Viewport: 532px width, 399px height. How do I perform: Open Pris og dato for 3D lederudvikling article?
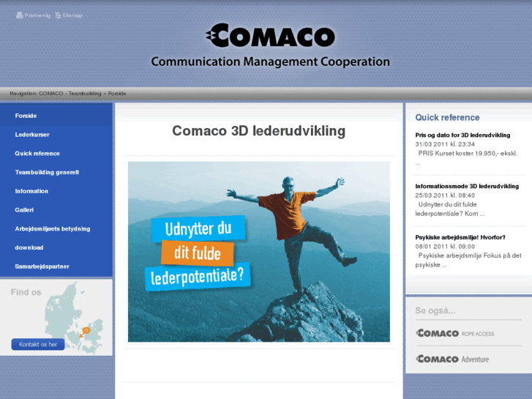(x=462, y=135)
